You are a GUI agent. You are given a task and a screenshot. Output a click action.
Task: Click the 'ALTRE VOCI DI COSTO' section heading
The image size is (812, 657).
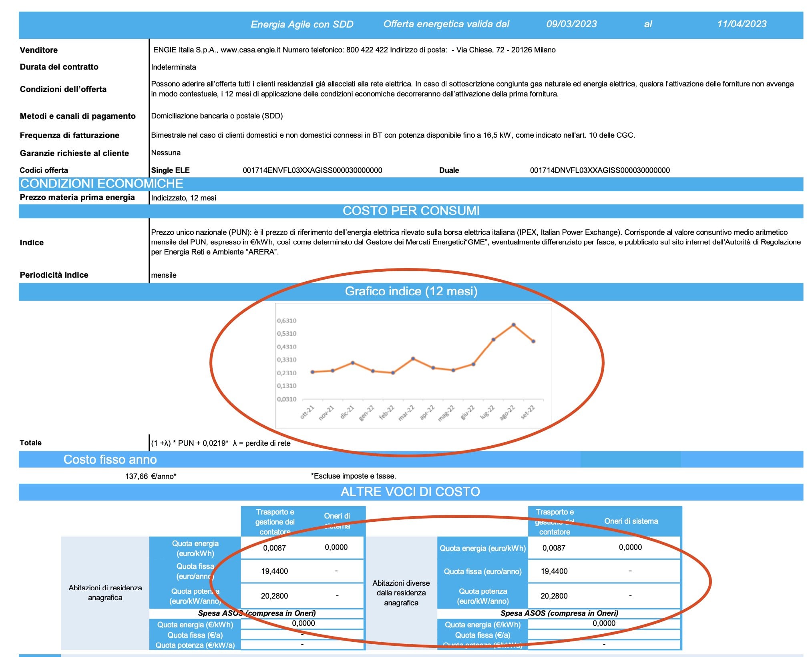tap(410, 492)
